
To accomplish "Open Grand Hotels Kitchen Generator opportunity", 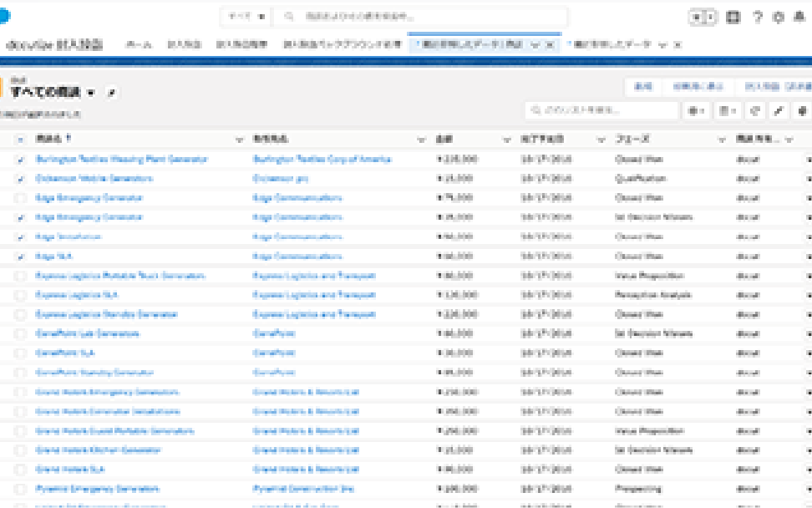I will pyautogui.click(x=98, y=450).
